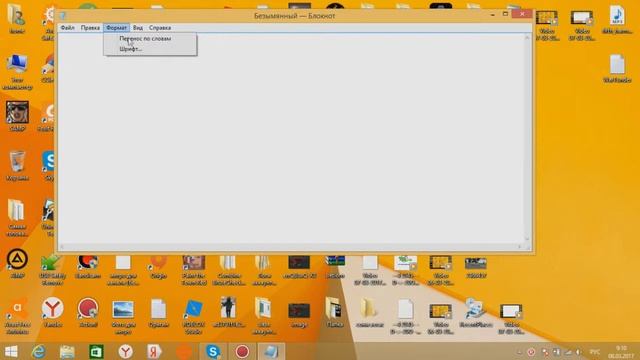Click the orange round taskbar icon

(184, 351)
